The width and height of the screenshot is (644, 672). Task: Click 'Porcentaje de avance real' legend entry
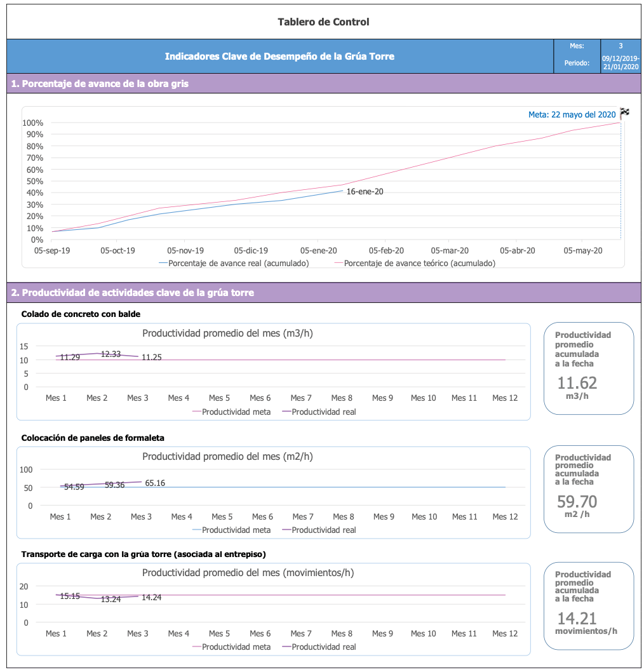pyautogui.click(x=239, y=263)
